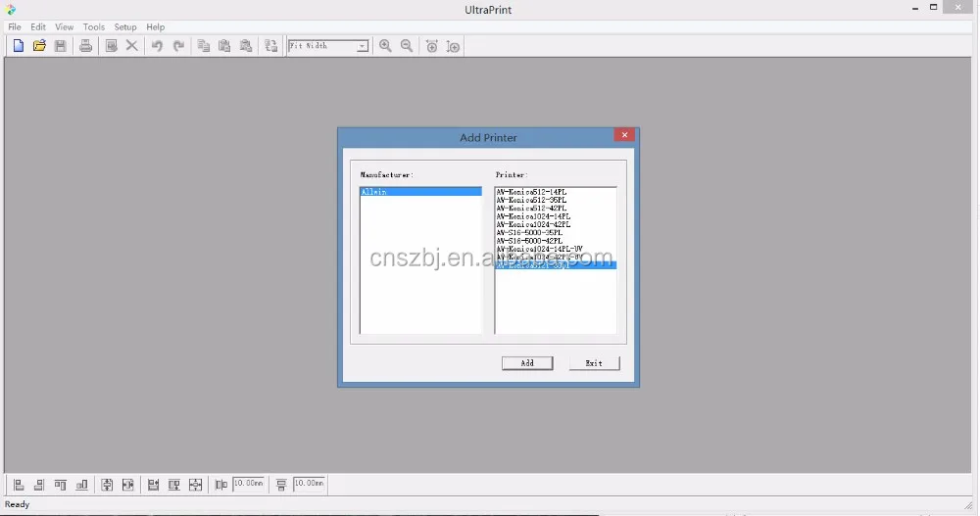Viewport: 980px width, 516px height.
Task: Open a file with the folder icon
Action: tap(39, 46)
